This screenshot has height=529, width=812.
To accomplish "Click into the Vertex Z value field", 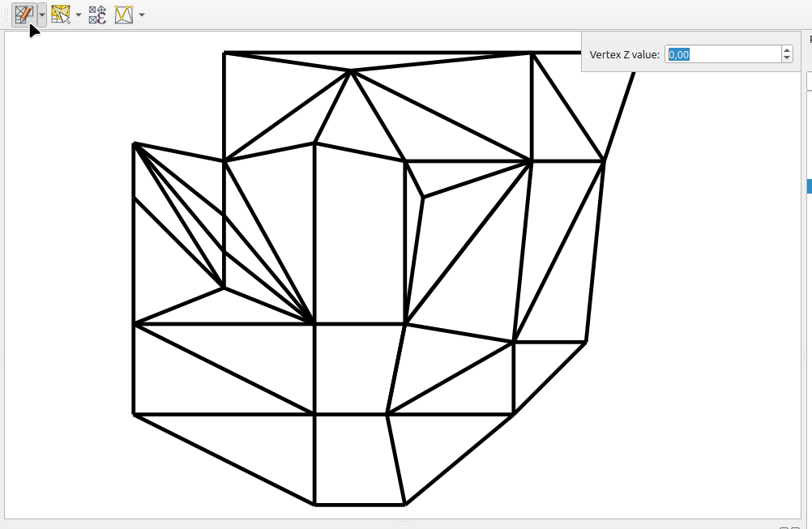I will pos(721,54).
